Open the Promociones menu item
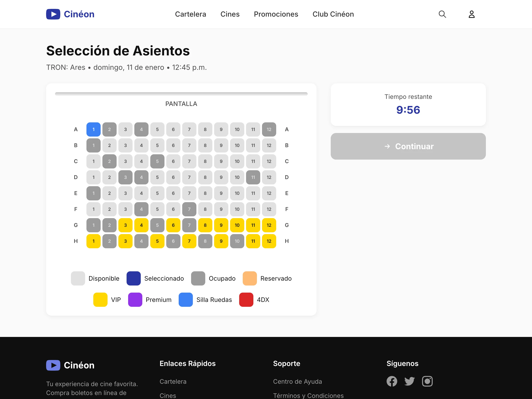Image resolution: width=532 pixels, height=399 pixels. 276,14
